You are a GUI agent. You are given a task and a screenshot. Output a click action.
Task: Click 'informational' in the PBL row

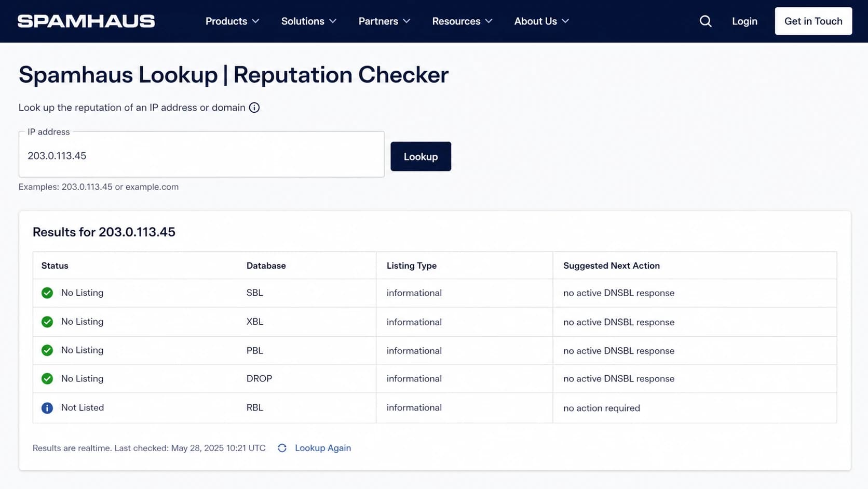pyautogui.click(x=414, y=351)
